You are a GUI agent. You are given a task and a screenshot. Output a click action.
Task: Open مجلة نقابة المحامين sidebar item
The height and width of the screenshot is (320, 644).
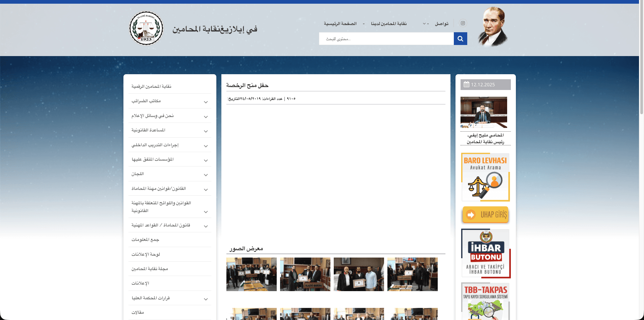click(x=150, y=269)
